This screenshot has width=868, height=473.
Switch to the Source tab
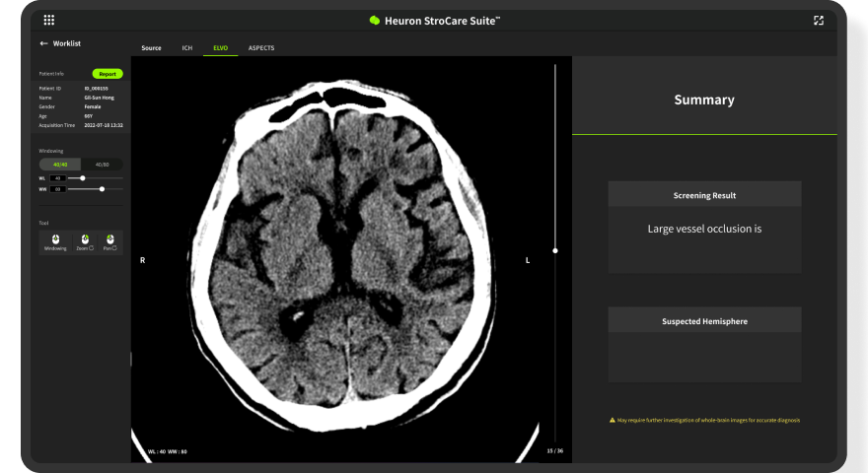[x=151, y=48]
